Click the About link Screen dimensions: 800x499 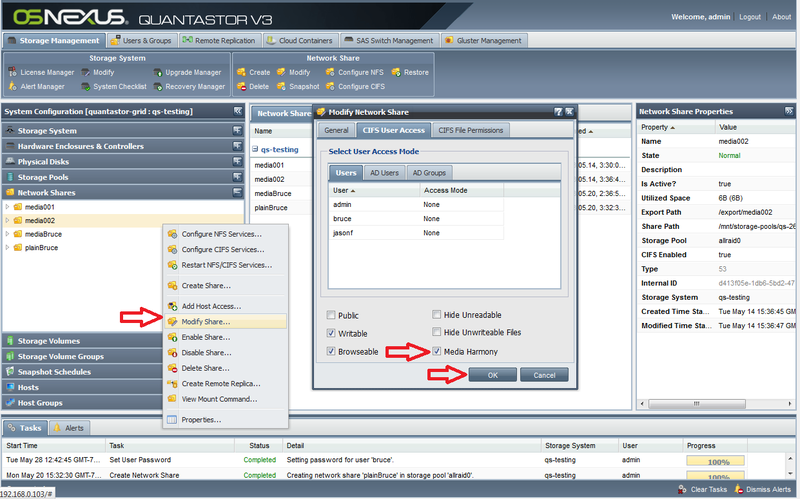(x=781, y=17)
